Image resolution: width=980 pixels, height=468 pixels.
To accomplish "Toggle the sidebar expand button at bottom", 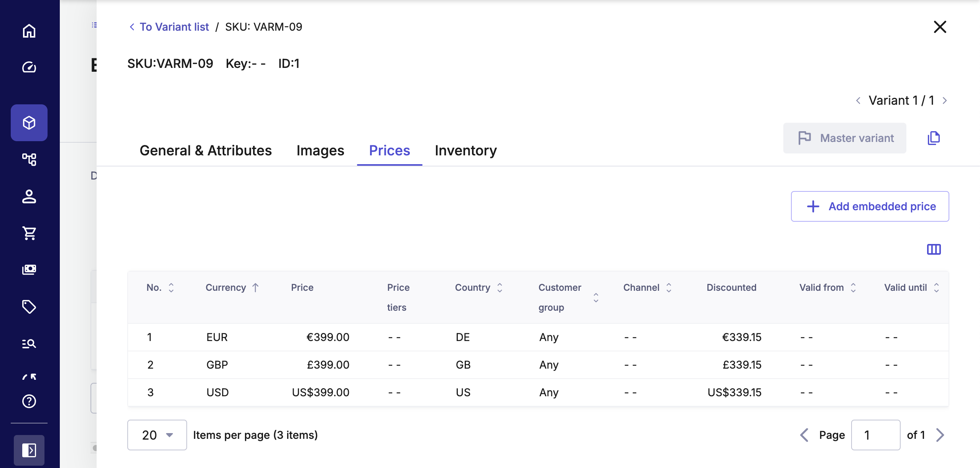I will 29,450.
